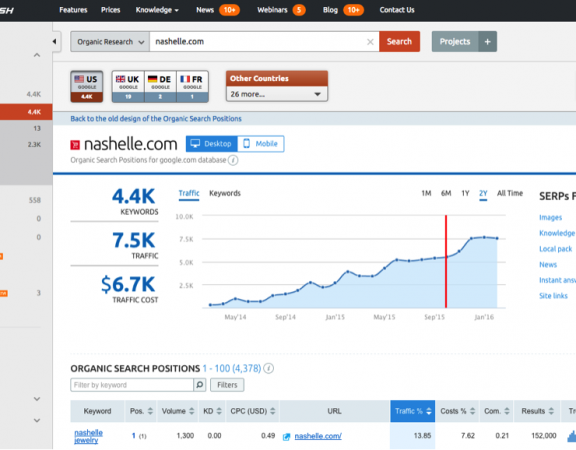The height and width of the screenshot is (450, 576).
Task: Open the Knowledge menu
Action: [157, 10]
